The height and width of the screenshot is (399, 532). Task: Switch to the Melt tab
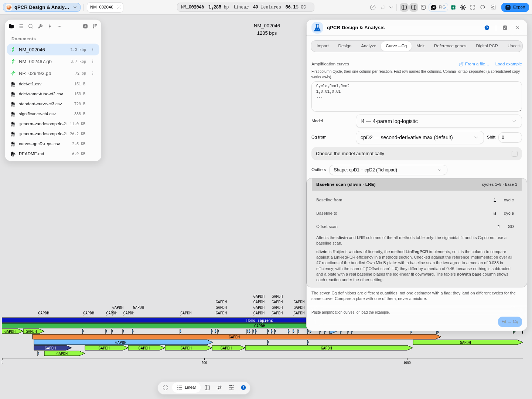click(x=420, y=46)
